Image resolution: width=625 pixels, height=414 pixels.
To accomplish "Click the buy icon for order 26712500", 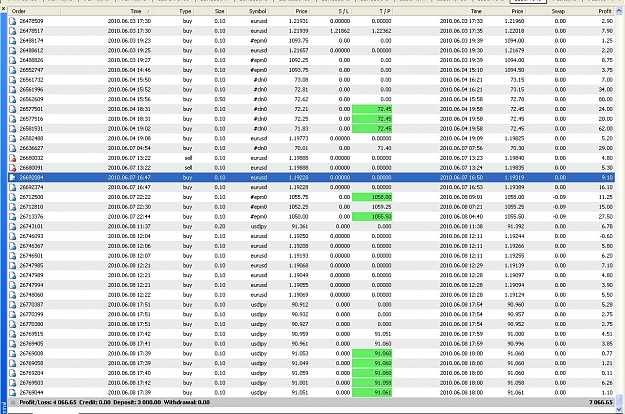I will 13,197.
